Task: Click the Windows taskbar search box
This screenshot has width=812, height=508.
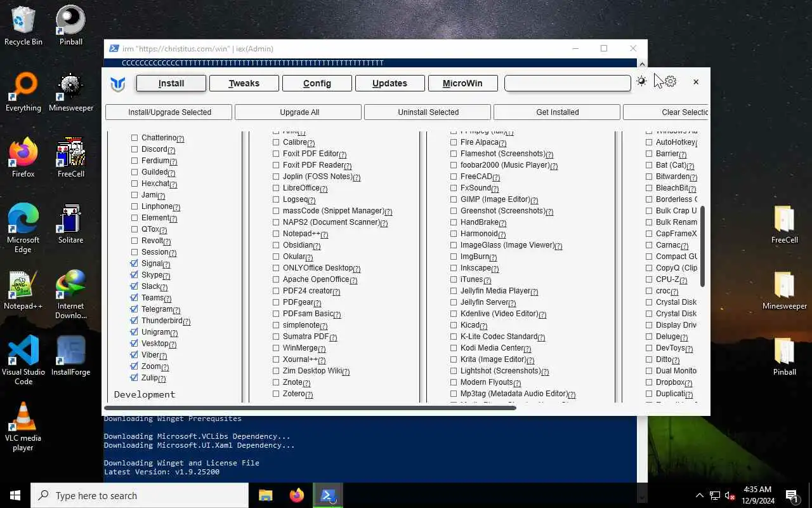Action: [x=140, y=495]
